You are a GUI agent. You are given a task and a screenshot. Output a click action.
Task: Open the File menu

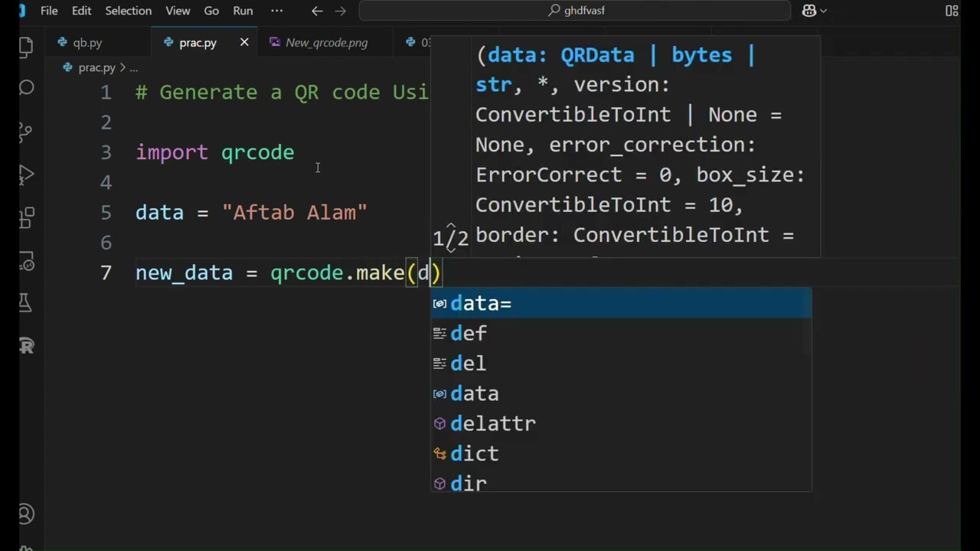click(x=49, y=11)
